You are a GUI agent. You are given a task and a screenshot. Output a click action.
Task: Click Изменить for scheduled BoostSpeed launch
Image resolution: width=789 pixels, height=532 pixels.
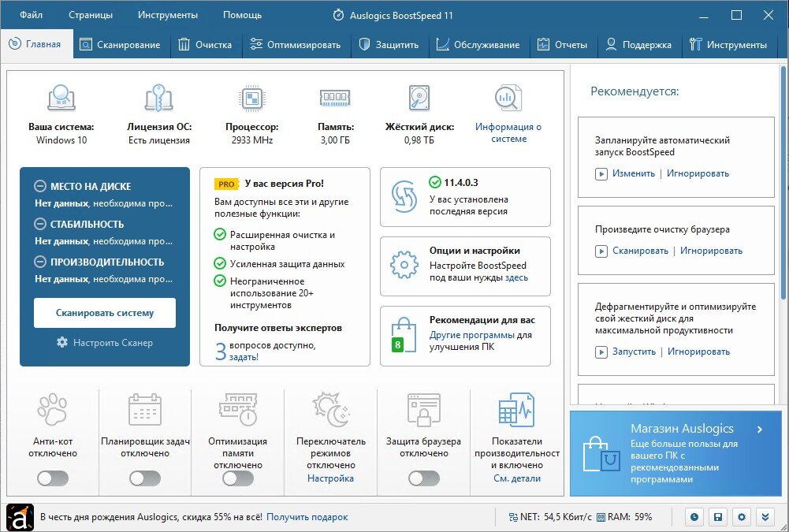[x=634, y=173]
